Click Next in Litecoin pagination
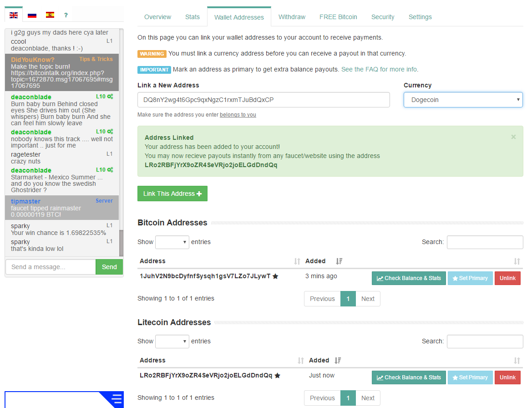This screenshot has width=532, height=408. click(368, 398)
